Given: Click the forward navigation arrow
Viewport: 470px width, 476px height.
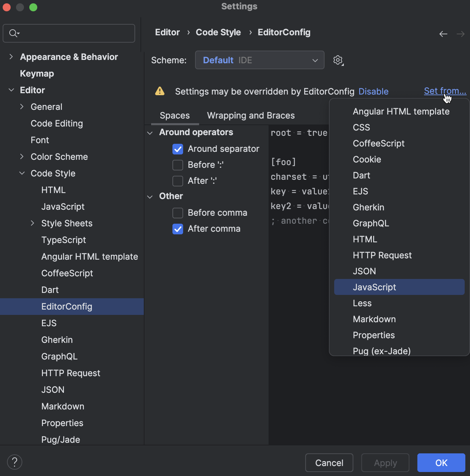Looking at the screenshot, I should (x=460, y=34).
